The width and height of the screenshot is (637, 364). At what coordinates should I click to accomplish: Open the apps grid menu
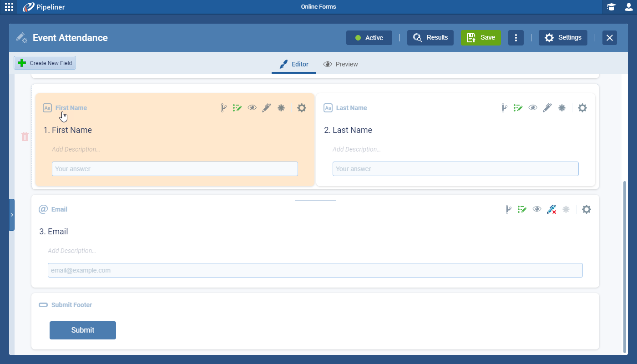[9, 7]
